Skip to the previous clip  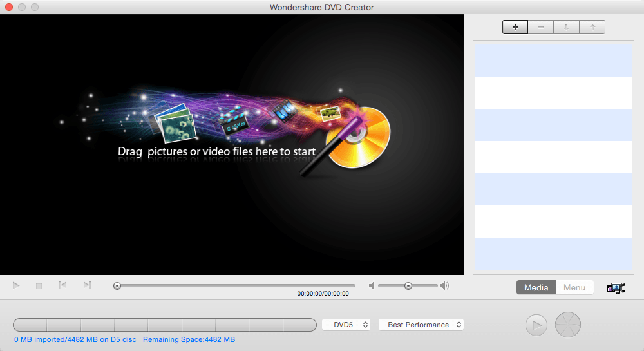point(62,285)
